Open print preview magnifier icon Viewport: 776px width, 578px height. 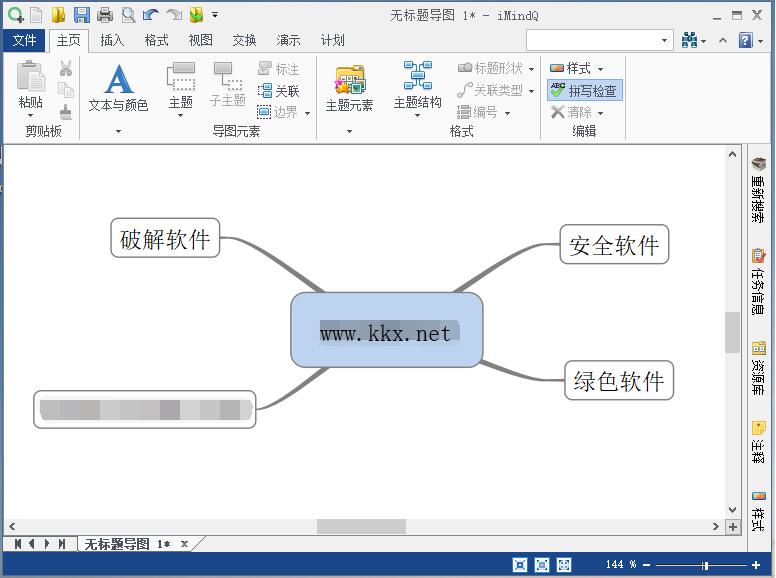click(x=128, y=15)
